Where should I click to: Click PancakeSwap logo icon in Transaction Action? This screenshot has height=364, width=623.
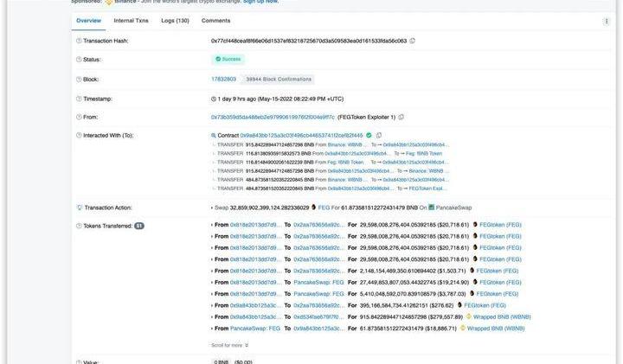[431, 208]
